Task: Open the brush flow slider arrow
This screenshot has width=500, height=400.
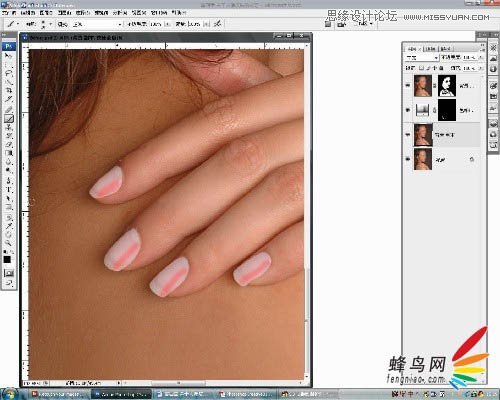Action: click(206, 24)
